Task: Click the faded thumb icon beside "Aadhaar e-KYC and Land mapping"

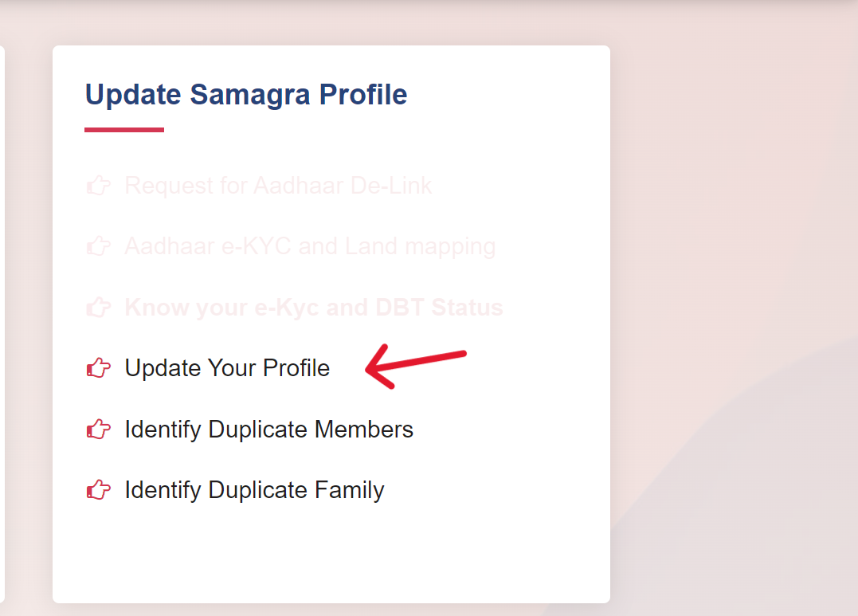Action: (x=97, y=246)
